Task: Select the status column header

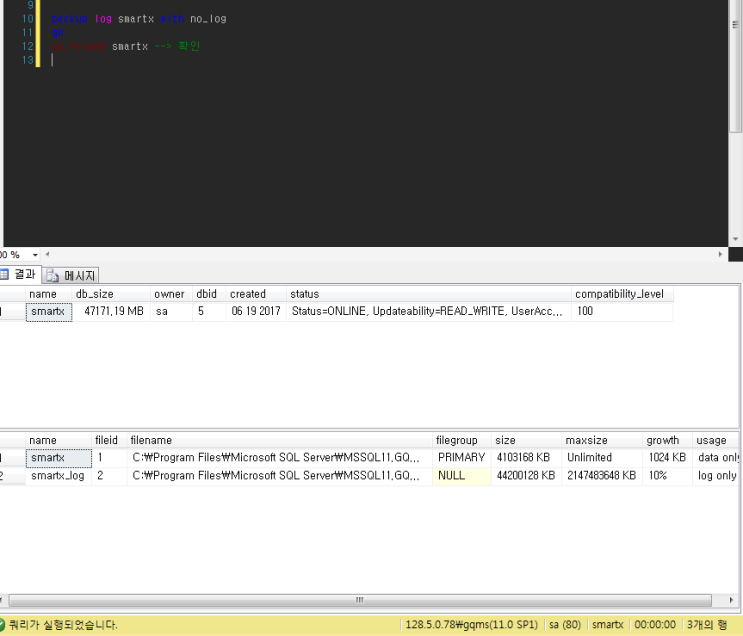Action: coord(429,294)
